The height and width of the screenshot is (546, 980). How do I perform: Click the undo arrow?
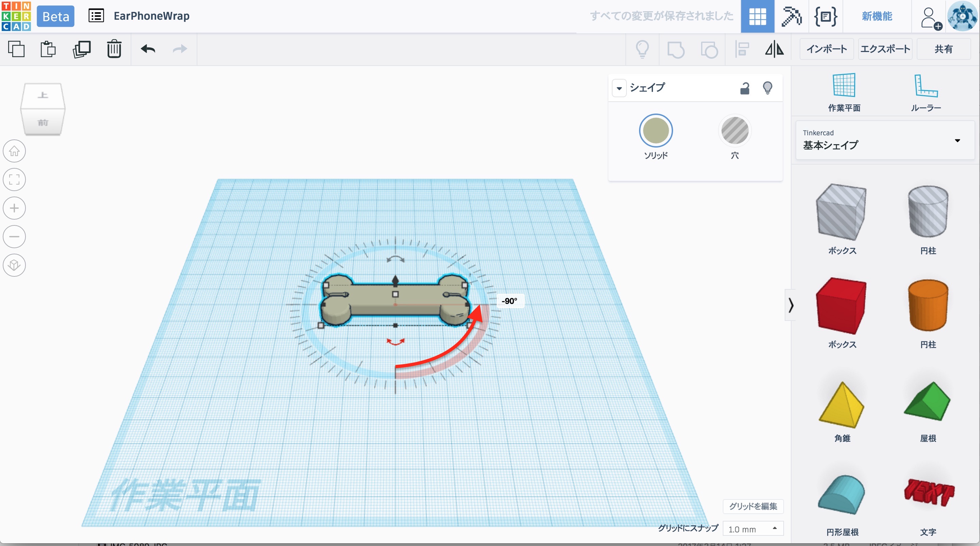tap(148, 49)
